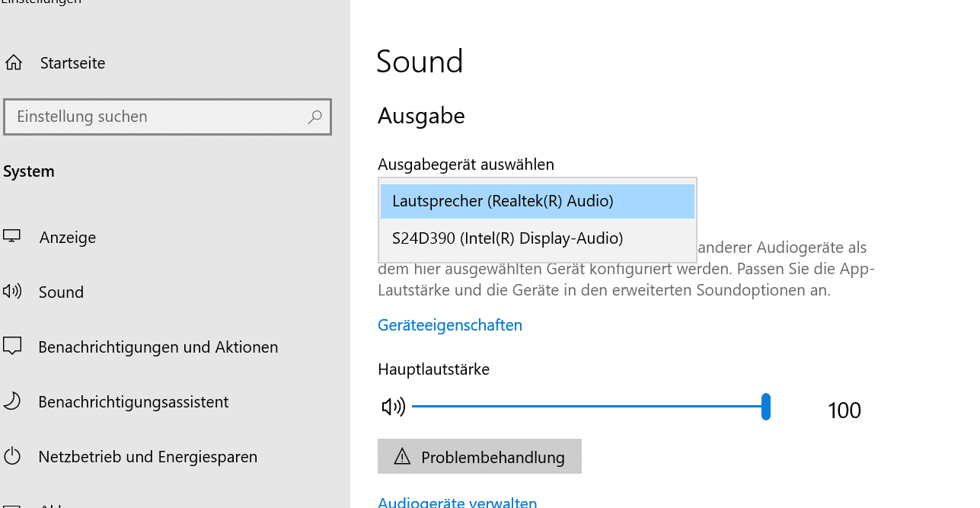Click the "Ausgabe" section heading

coord(421,116)
